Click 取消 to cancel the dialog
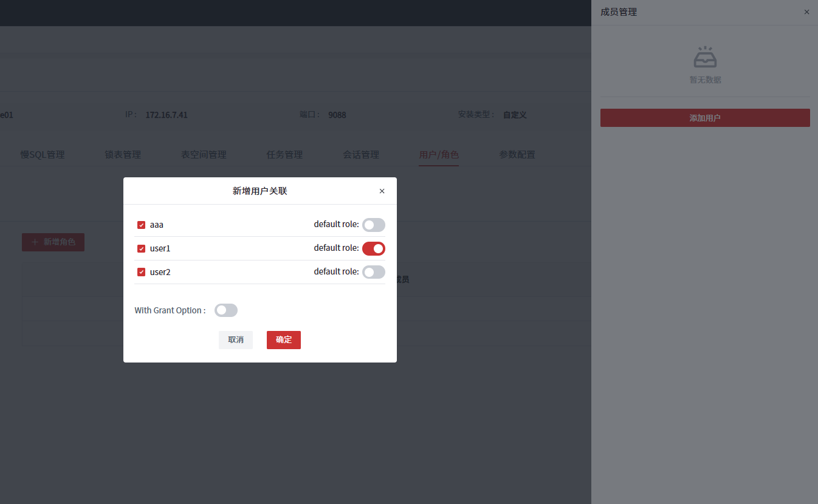 click(x=236, y=340)
